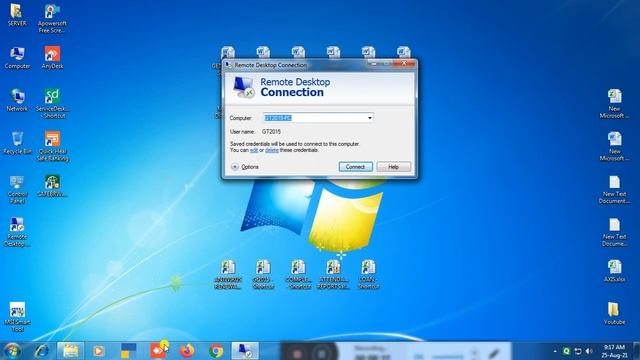Open Internet Explorer from taskbar
Screen dimensions: 640x360
42,351
